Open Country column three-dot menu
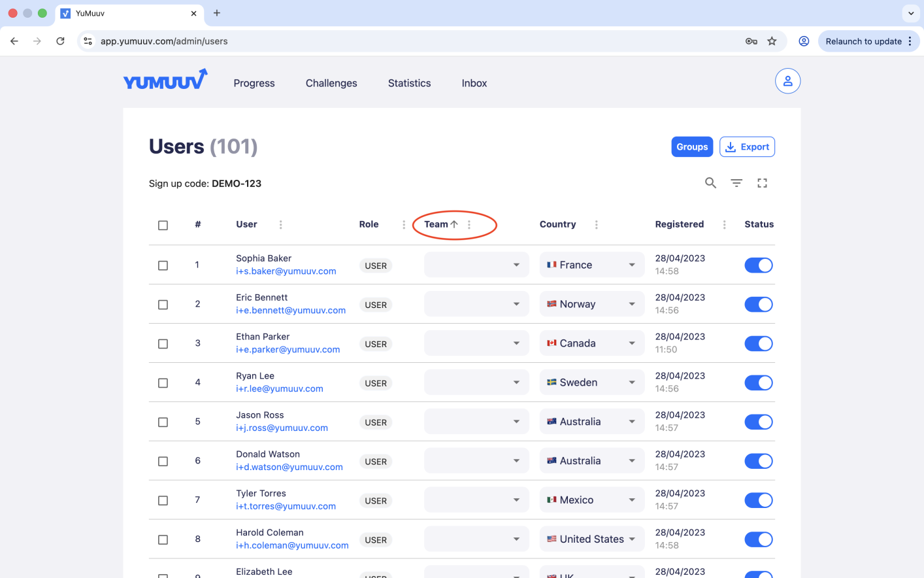The height and width of the screenshot is (578, 924). [x=596, y=225]
